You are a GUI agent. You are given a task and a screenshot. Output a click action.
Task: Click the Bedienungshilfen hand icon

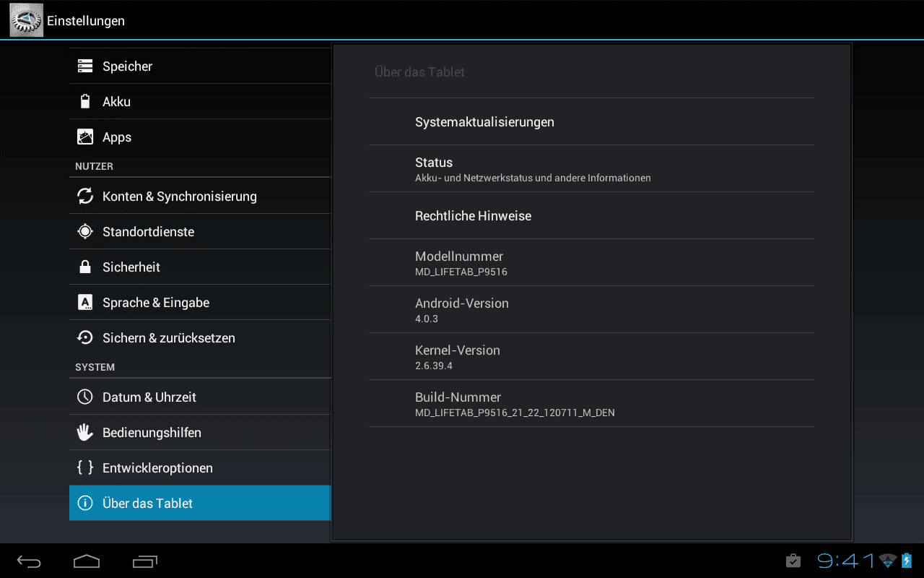tap(85, 432)
